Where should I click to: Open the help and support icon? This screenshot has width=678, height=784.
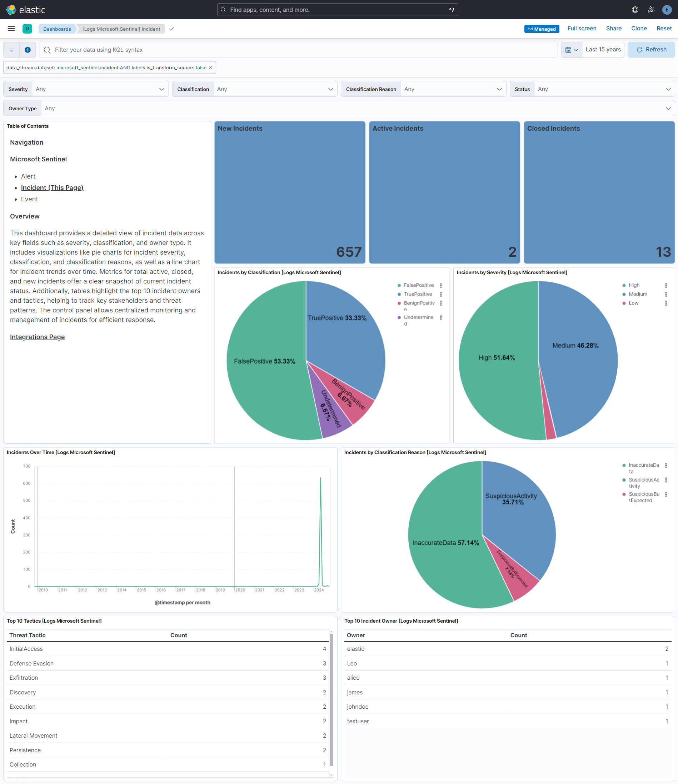tap(635, 9)
